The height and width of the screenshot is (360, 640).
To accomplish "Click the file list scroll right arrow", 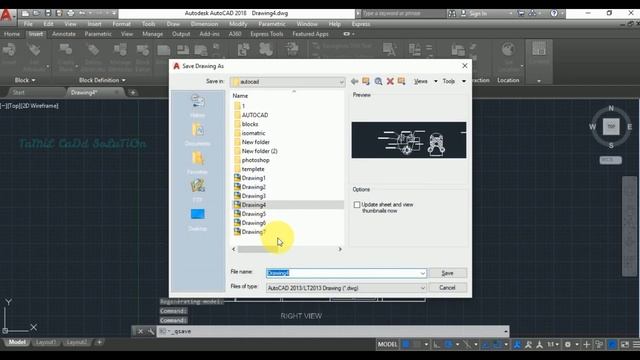I will 340,249.
